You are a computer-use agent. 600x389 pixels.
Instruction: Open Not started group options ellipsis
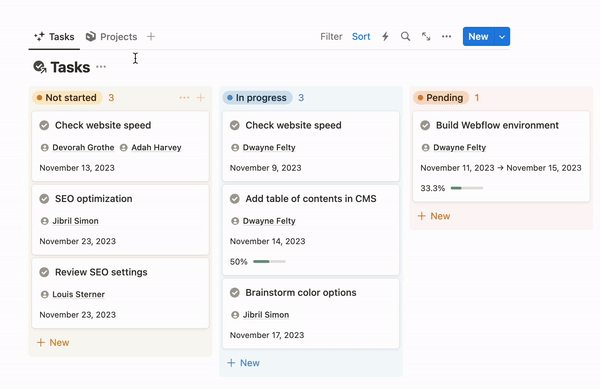[x=184, y=98]
